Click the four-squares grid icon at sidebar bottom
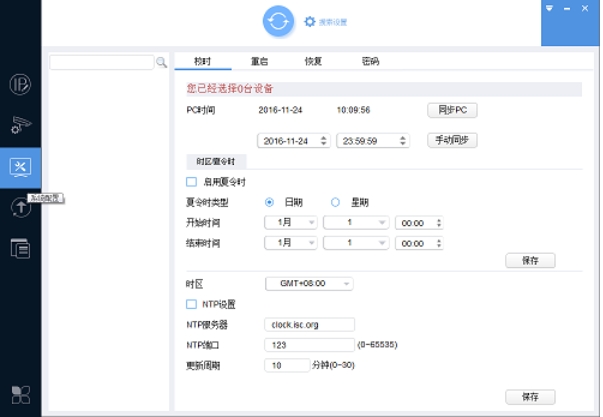This screenshot has width=603, height=417. [21, 395]
